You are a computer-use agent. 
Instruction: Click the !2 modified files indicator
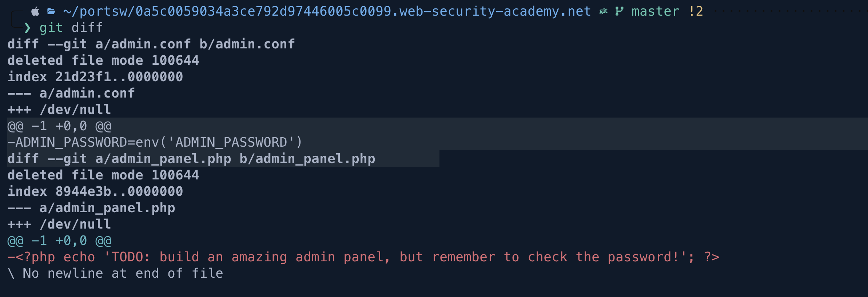(696, 11)
